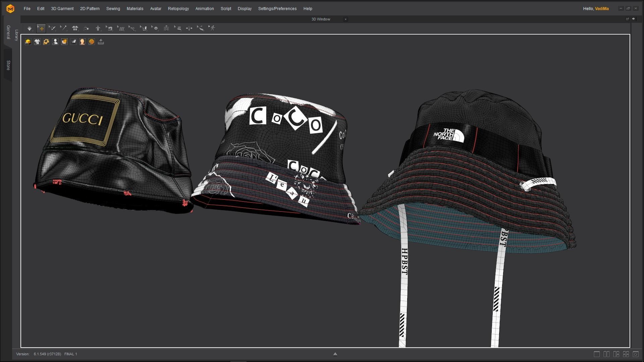Open the 3D Garment menu
644x362 pixels.
(x=62, y=9)
